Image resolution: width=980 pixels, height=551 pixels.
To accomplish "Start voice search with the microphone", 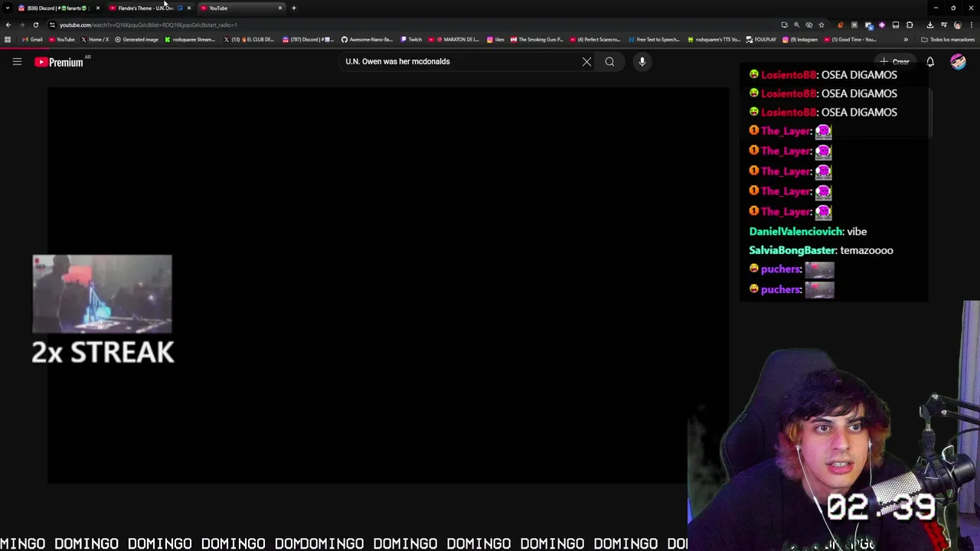I will tap(642, 62).
